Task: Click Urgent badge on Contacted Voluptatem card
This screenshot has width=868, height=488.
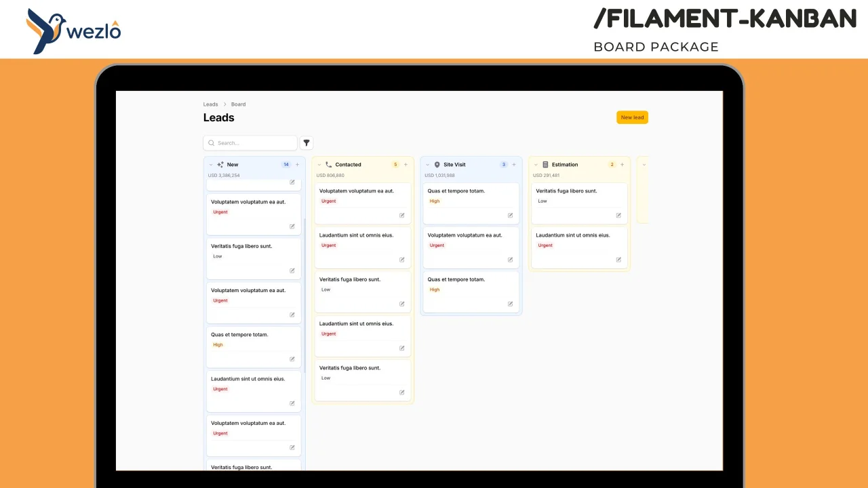Action: (329, 201)
